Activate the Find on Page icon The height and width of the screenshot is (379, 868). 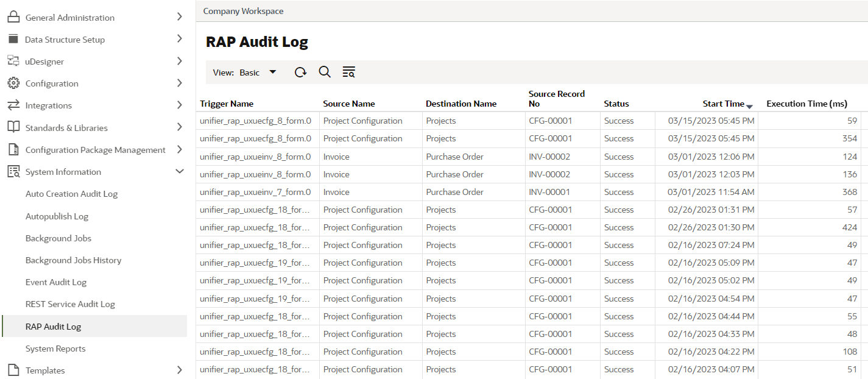[348, 72]
